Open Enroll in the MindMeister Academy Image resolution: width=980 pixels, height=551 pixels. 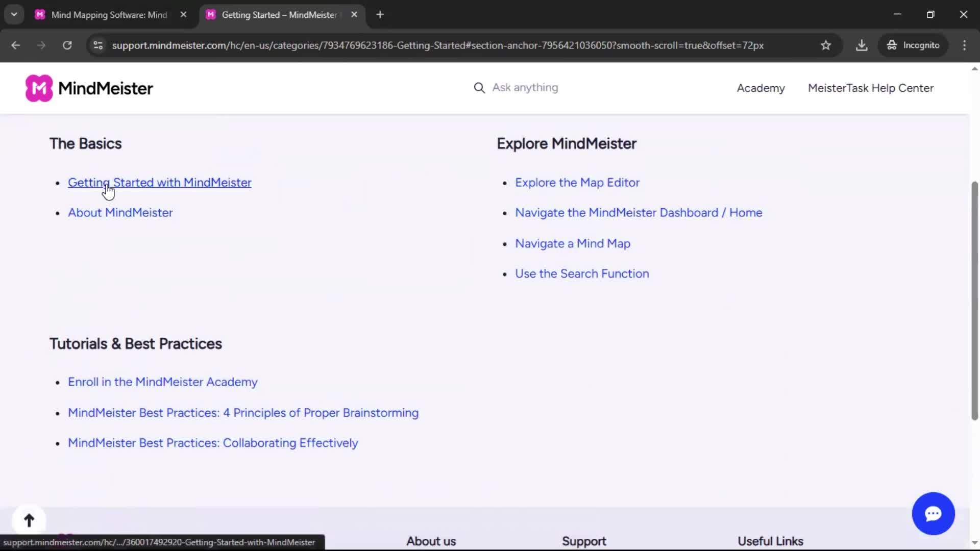162,382
